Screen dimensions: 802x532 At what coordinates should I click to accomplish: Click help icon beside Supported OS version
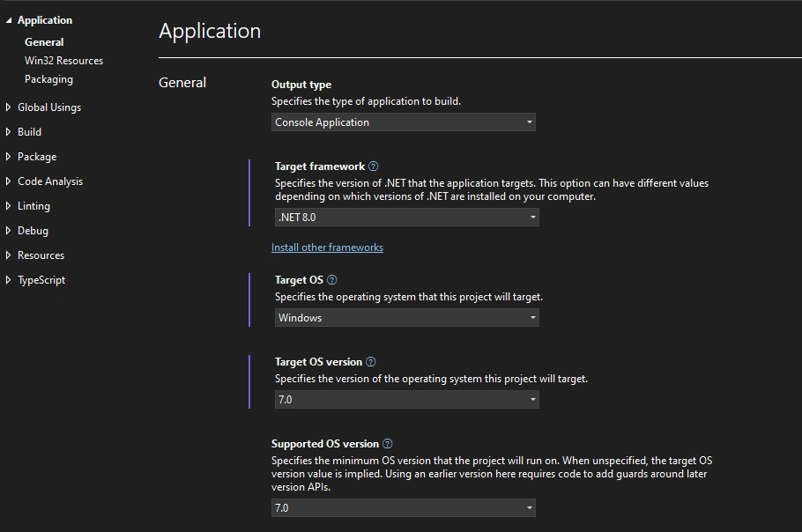click(x=388, y=444)
